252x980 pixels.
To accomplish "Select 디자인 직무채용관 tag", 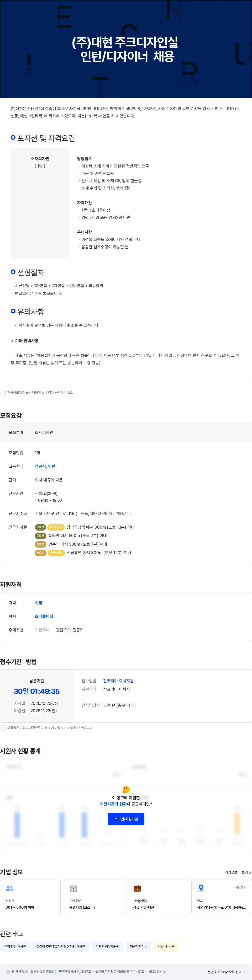I will [107, 946].
